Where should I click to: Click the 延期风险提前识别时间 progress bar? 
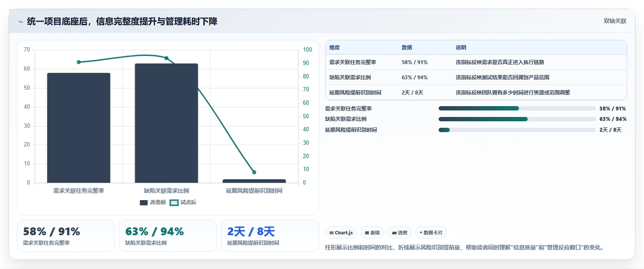click(x=517, y=130)
